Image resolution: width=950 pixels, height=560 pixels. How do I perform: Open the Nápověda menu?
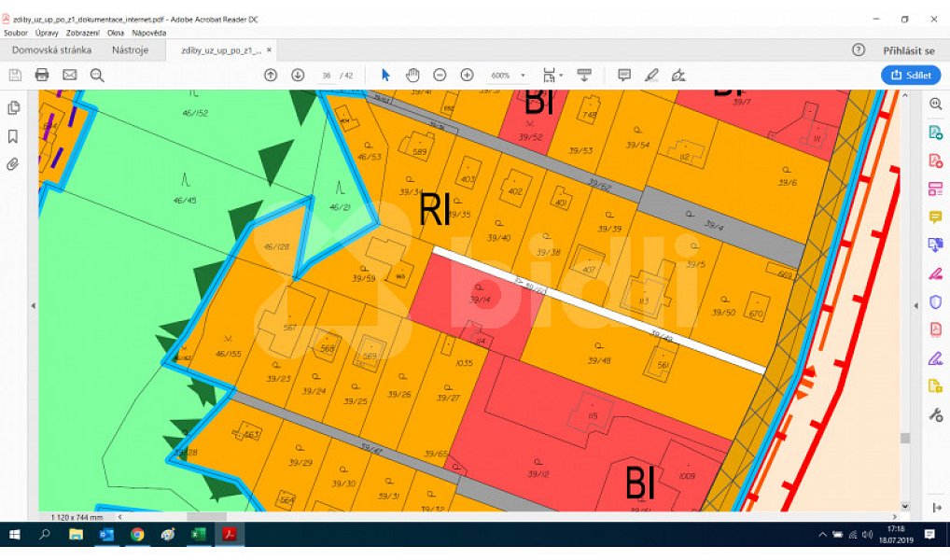coord(149,34)
